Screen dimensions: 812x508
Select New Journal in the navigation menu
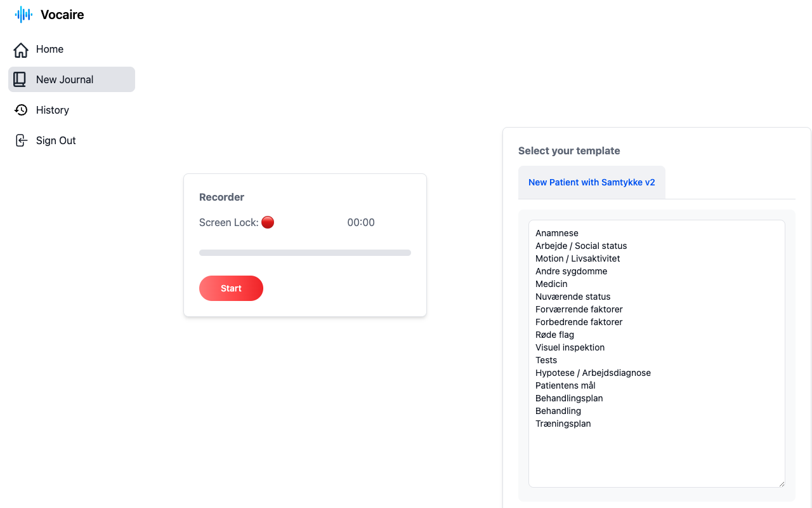click(65, 79)
